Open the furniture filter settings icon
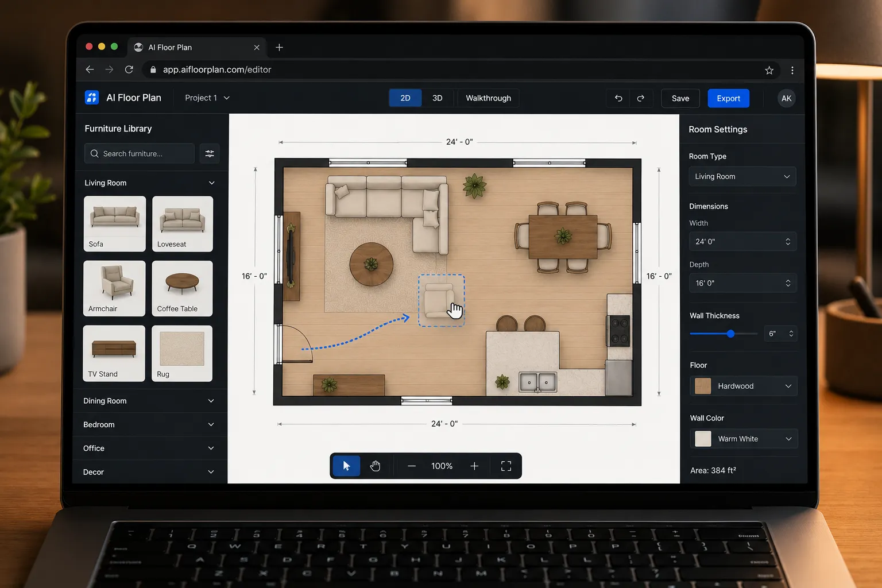The image size is (882, 588). [x=210, y=154]
